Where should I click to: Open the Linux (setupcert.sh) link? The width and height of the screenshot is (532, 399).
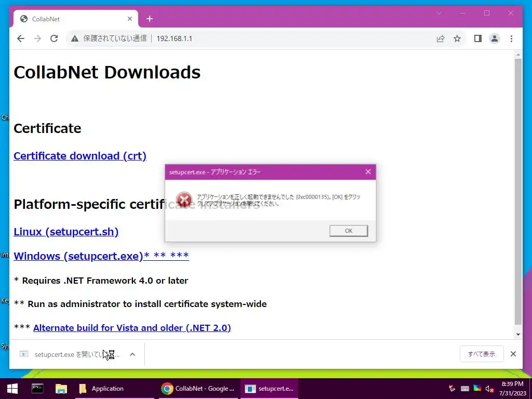click(x=66, y=232)
